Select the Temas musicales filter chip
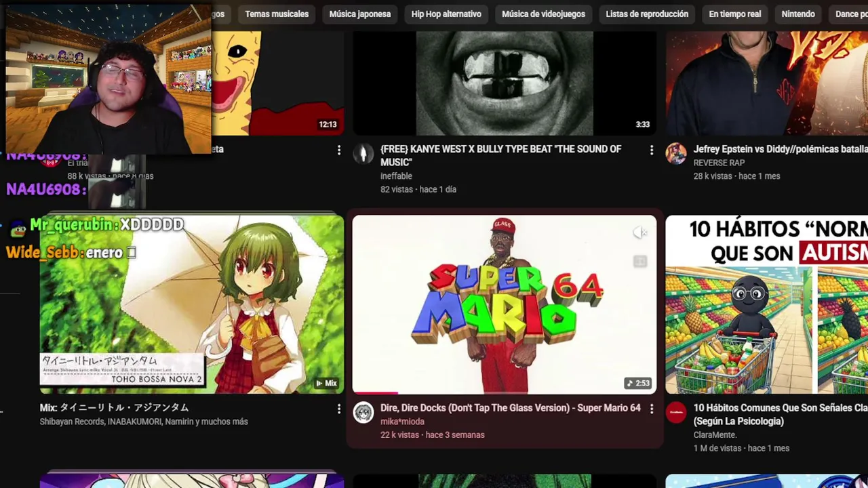868x488 pixels. click(x=277, y=14)
